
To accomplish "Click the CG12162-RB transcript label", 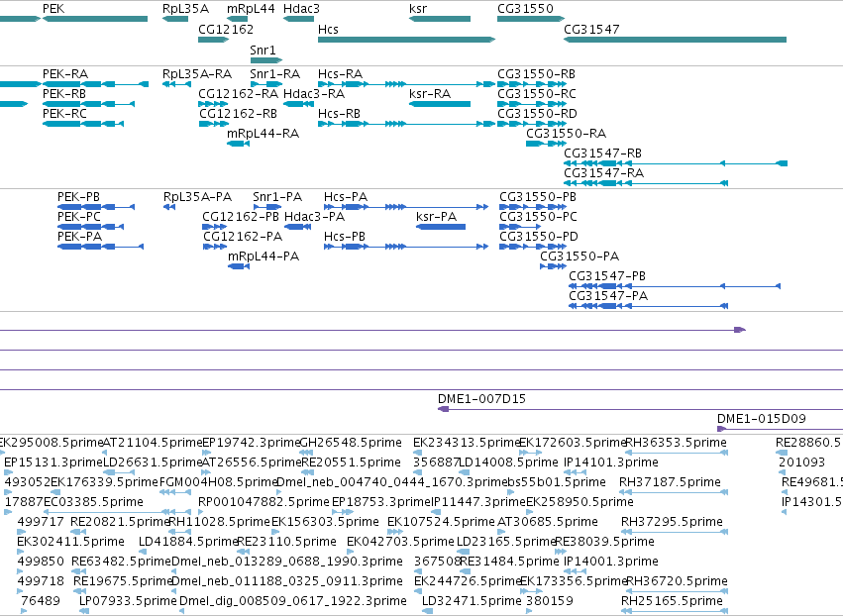I will (238, 114).
